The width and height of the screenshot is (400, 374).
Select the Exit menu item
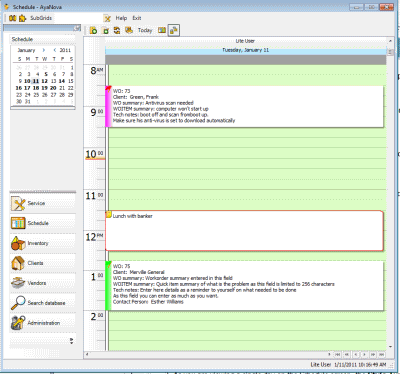[x=137, y=18]
